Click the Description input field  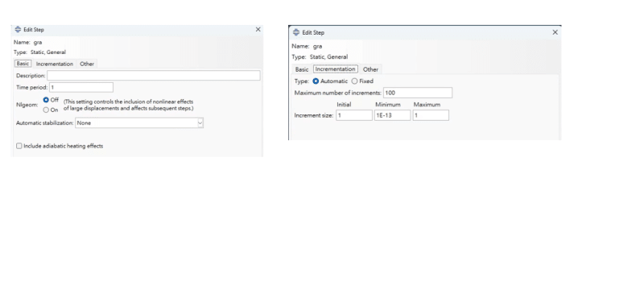[154, 76]
